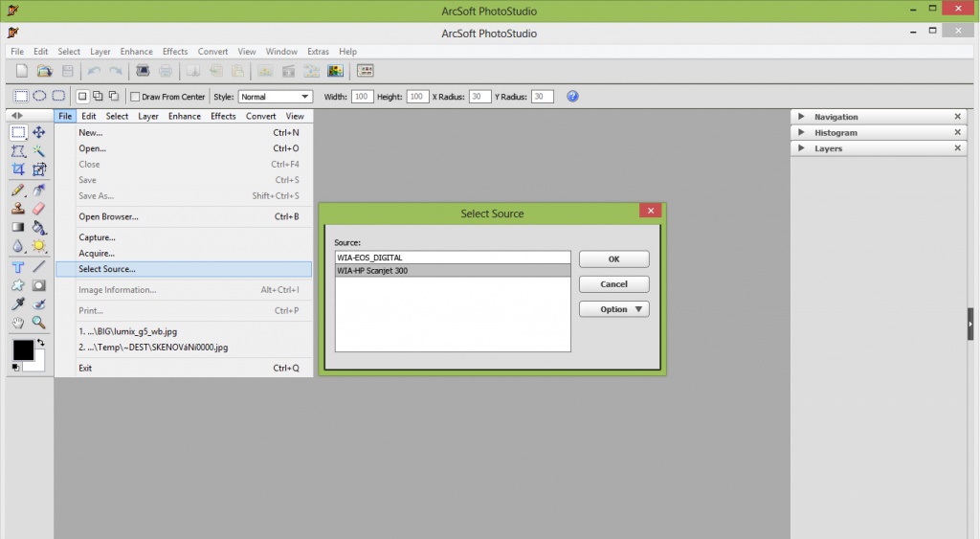Choose Exit from the File menu

coord(184,368)
